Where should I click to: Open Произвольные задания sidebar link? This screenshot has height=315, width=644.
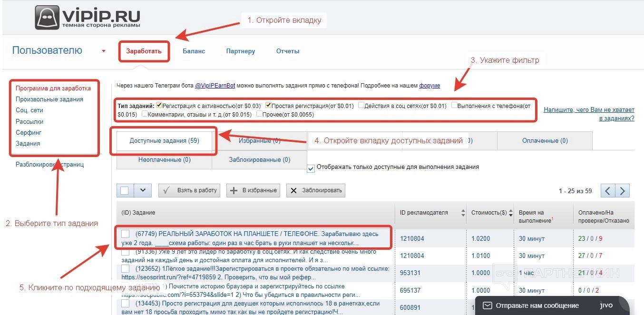(49, 99)
